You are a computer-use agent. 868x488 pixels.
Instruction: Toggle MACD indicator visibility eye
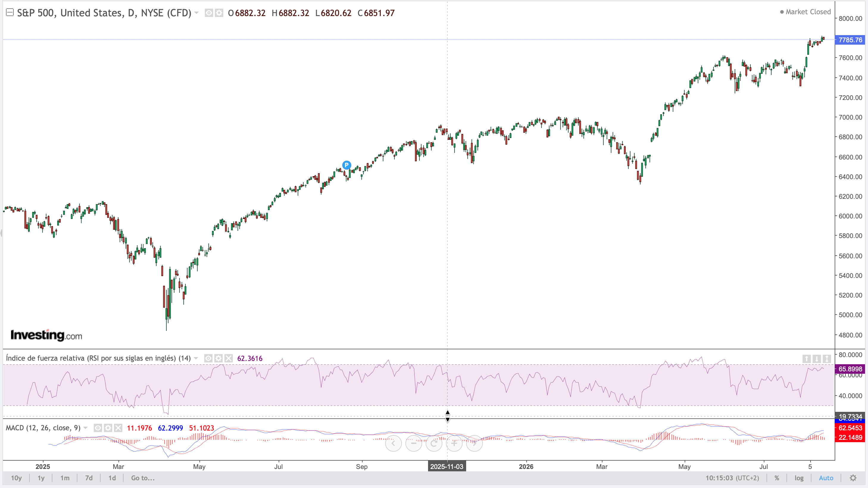click(x=98, y=428)
